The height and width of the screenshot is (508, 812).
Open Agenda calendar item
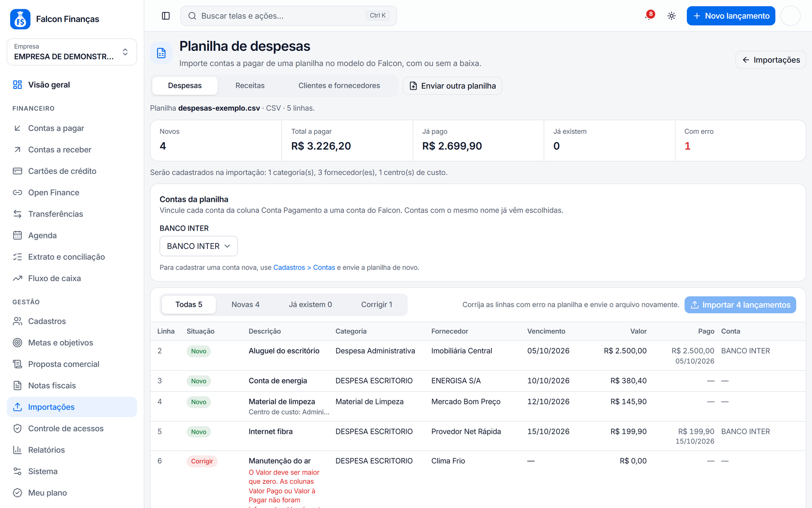(x=72, y=235)
